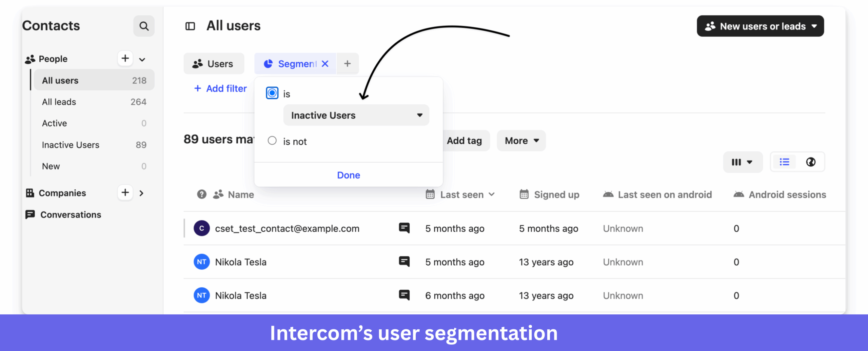Viewport: 868px width, 351px height.
Task: Sort by Last seen column header
Action: pos(462,194)
